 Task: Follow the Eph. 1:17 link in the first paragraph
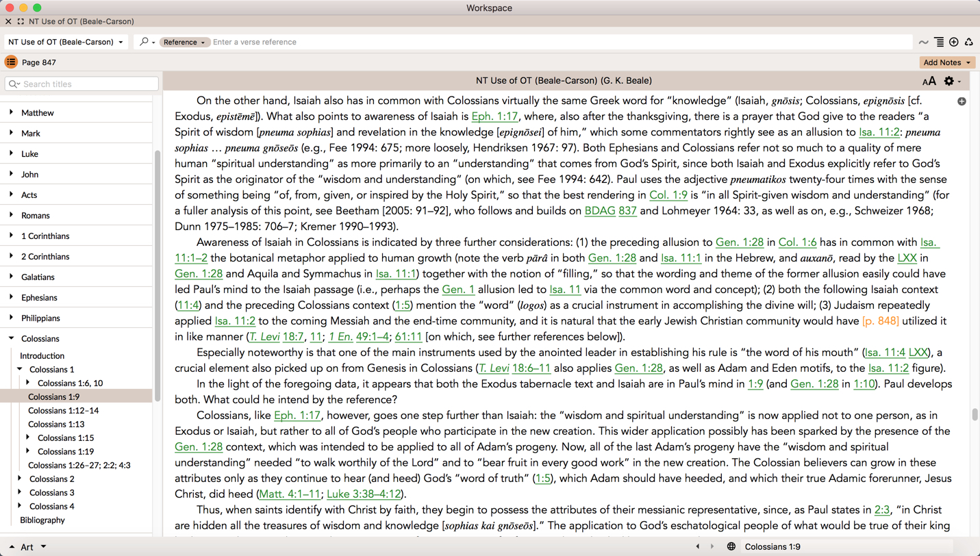tap(494, 116)
